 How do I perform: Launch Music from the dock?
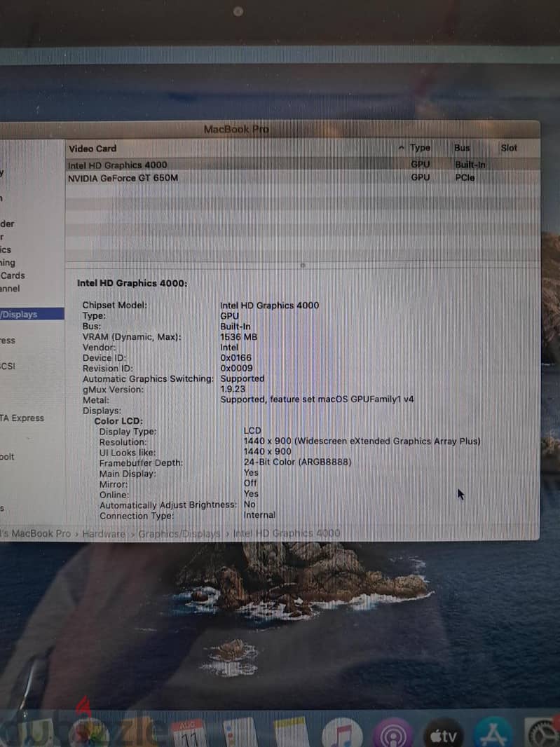coord(342,733)
